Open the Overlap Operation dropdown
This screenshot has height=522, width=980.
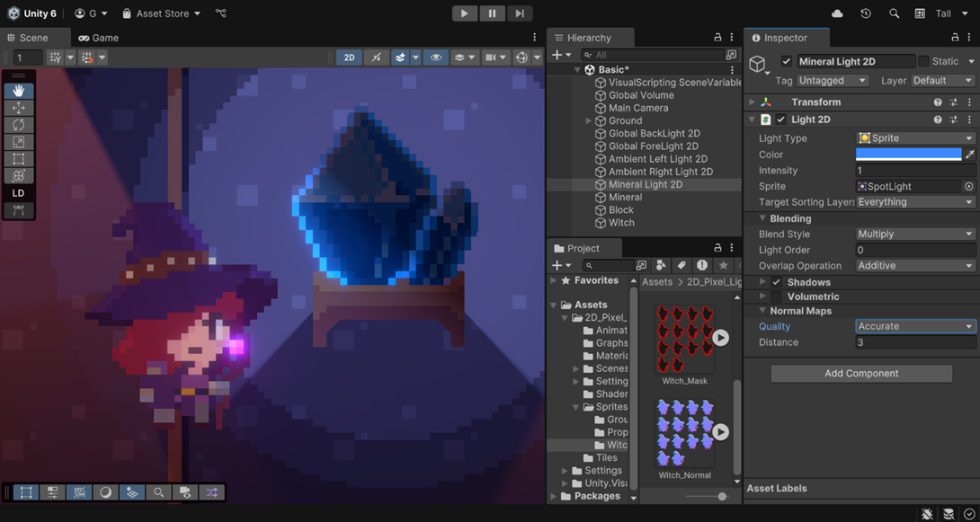pos(915,265)
